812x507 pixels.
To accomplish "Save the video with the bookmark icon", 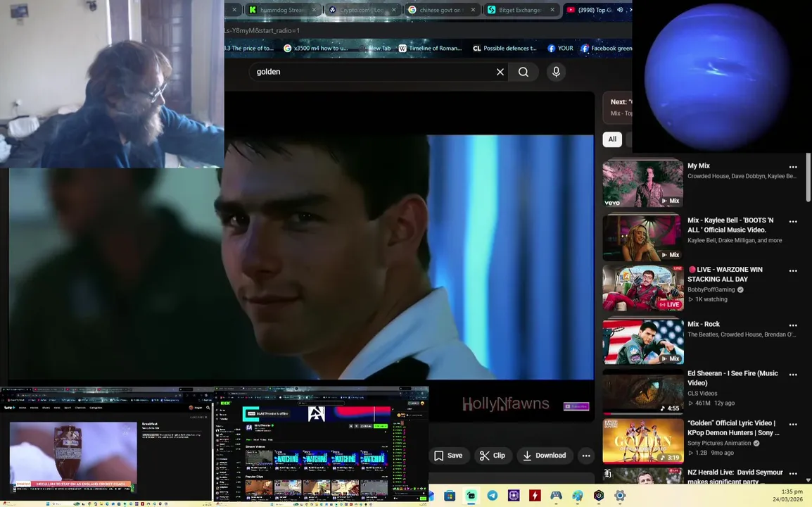I will [x=448, y=455].
